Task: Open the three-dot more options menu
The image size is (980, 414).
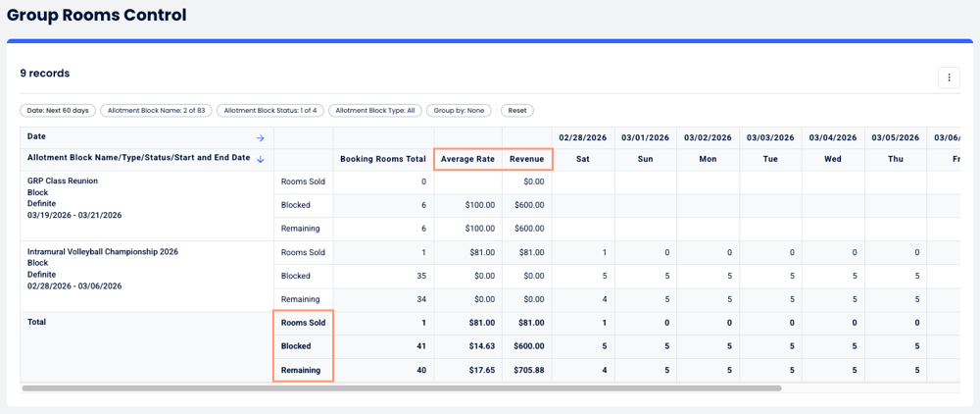Action: [948, 78]
